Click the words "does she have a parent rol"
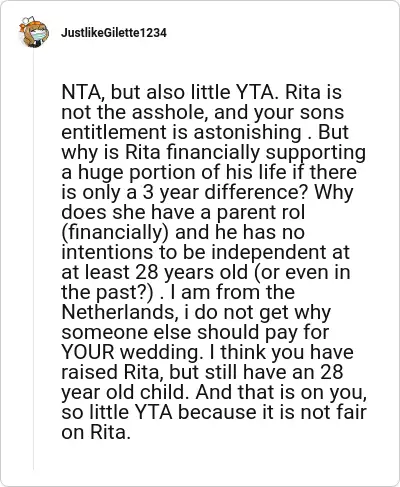 183,212
